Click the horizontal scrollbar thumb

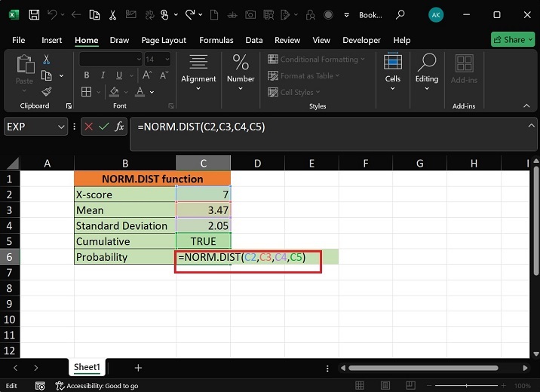tap(423, 368)
